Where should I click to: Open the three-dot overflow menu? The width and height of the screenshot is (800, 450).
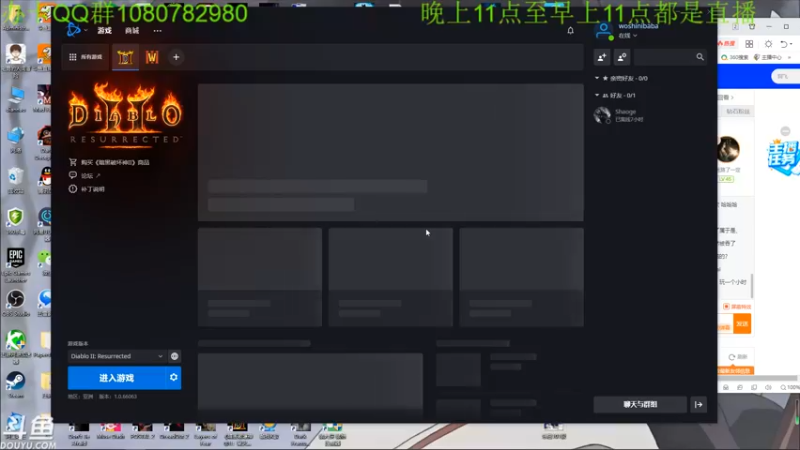[158, 31]
